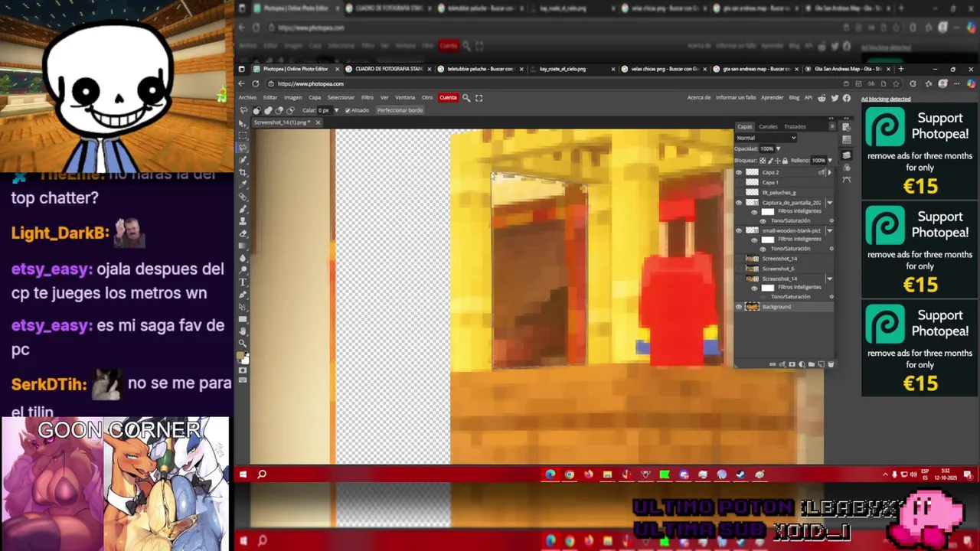This screenshot has height=551, width=980.
Task: Open the Aprender link
Action: tap(773, 97)
